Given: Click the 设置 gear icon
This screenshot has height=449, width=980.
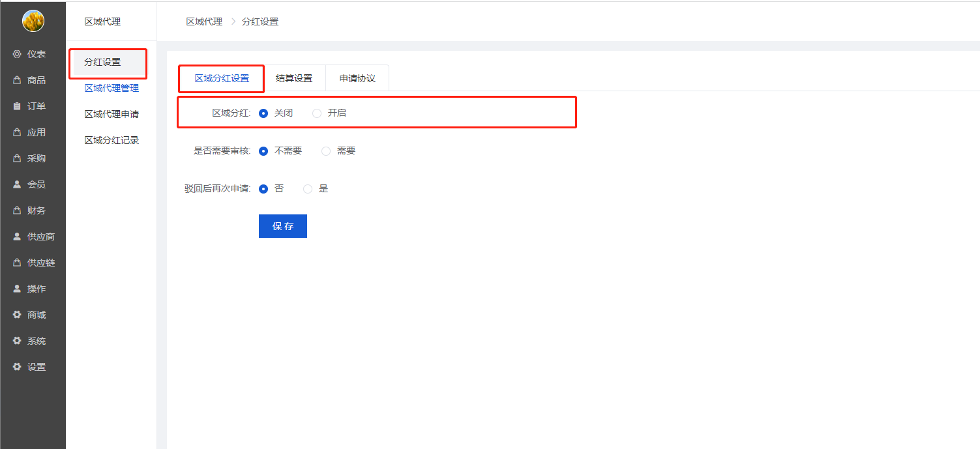Looking at the screenshot, I should 17,367.
